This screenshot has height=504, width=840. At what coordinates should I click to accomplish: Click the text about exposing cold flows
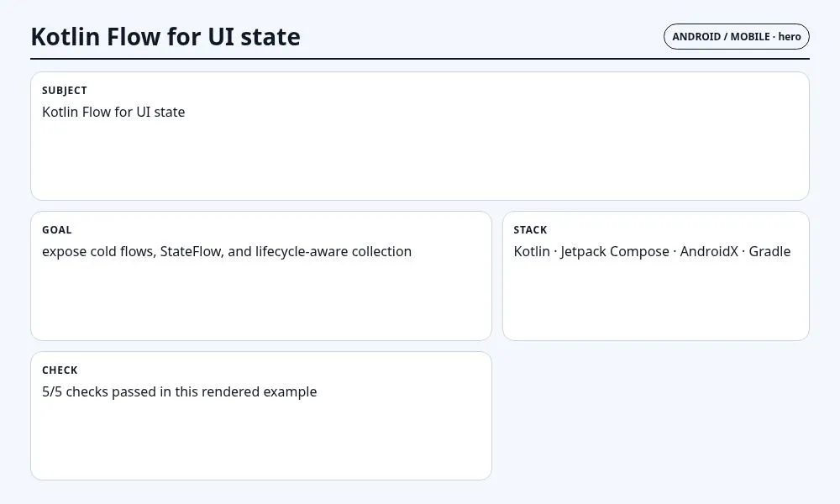227,252
